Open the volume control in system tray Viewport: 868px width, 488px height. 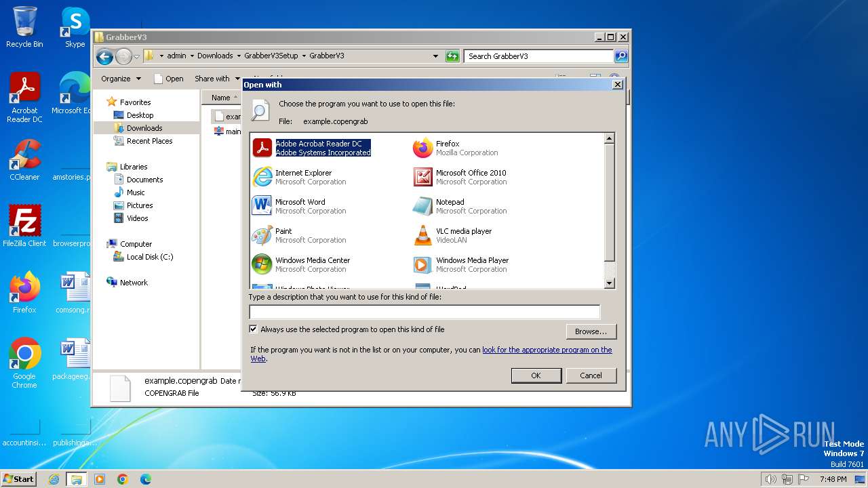pos(770,479)
